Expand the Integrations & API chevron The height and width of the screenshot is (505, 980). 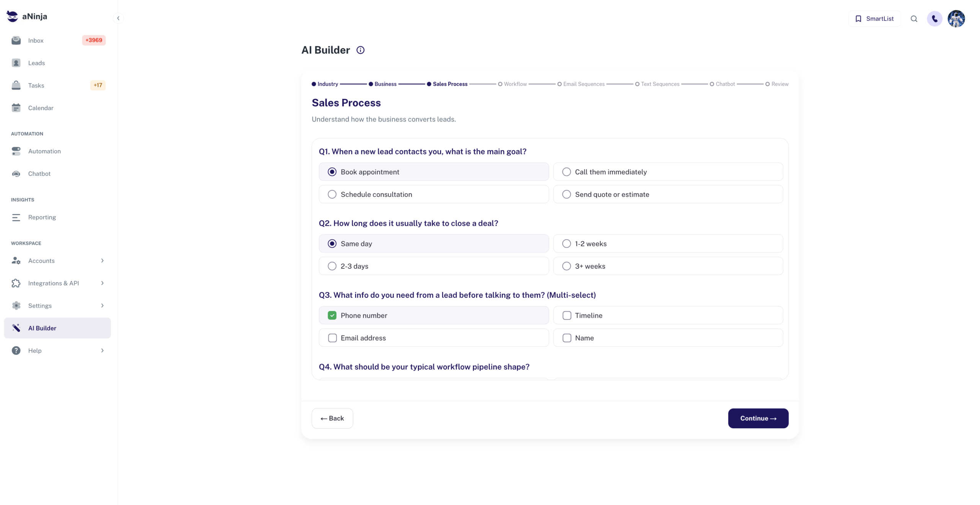coord(102,283)
